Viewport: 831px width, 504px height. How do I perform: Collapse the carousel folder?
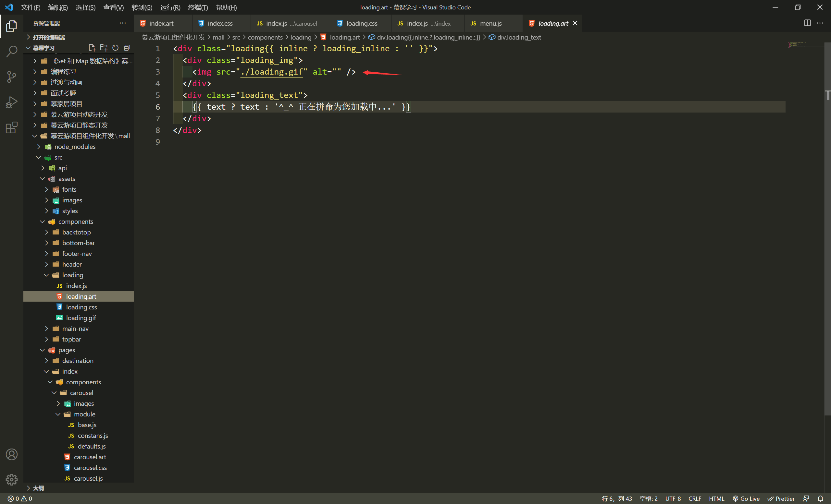pyautogui.click(x=81, y=393)
